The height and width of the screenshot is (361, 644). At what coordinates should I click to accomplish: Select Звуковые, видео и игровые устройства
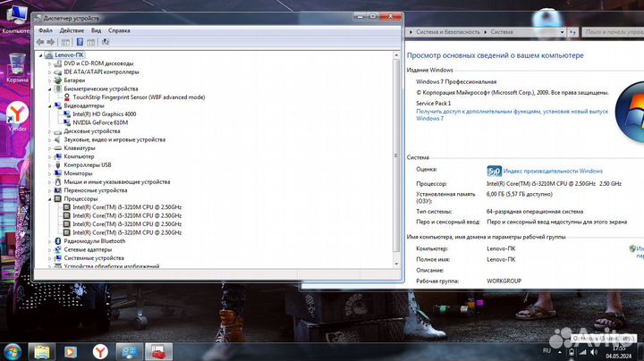[114, 139]
